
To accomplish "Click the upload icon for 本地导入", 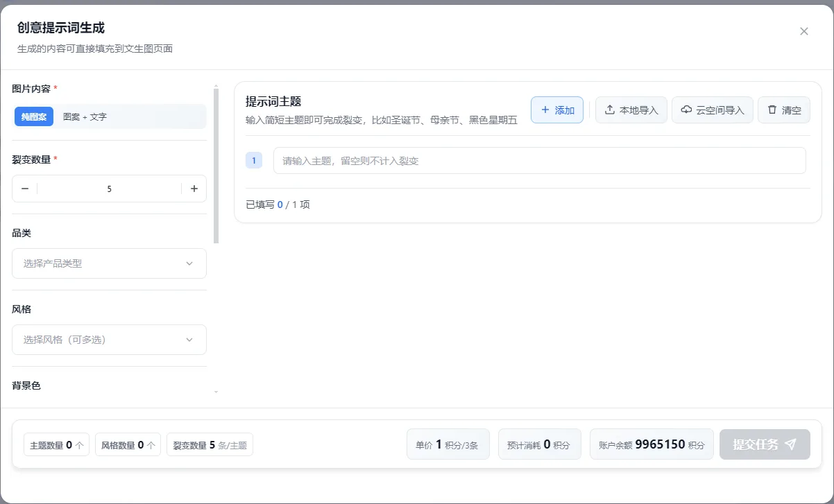I will (610, 110).
